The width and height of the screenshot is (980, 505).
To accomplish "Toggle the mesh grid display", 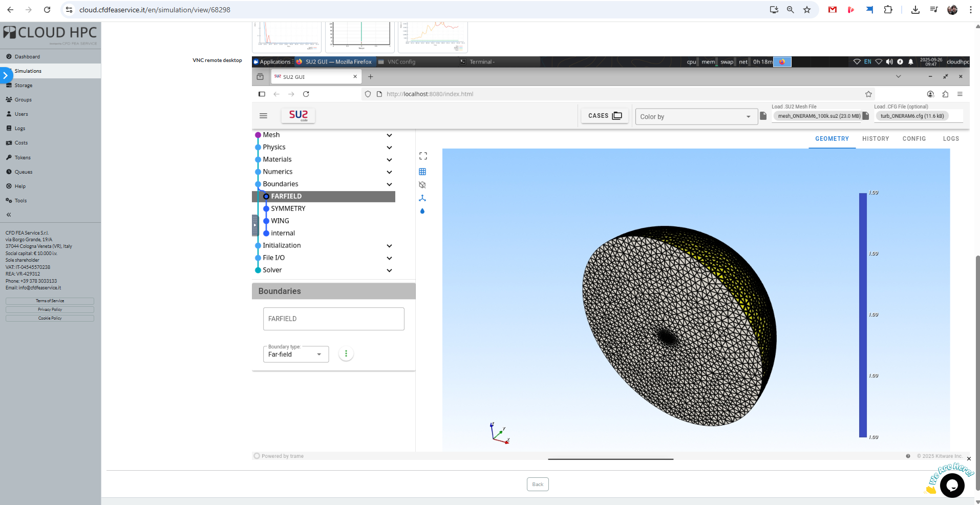I will 422,172.
